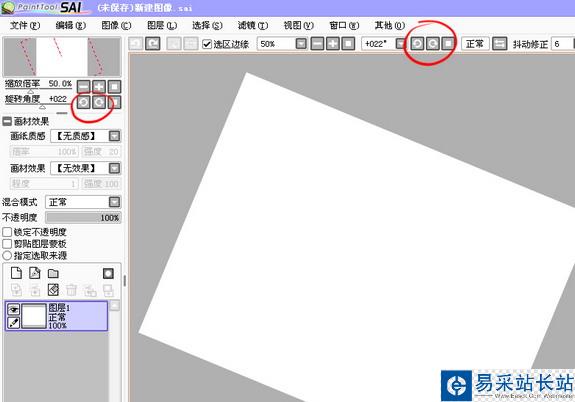
Task: Click the +022° rotation angle field
Action: (x=378, y=44)
